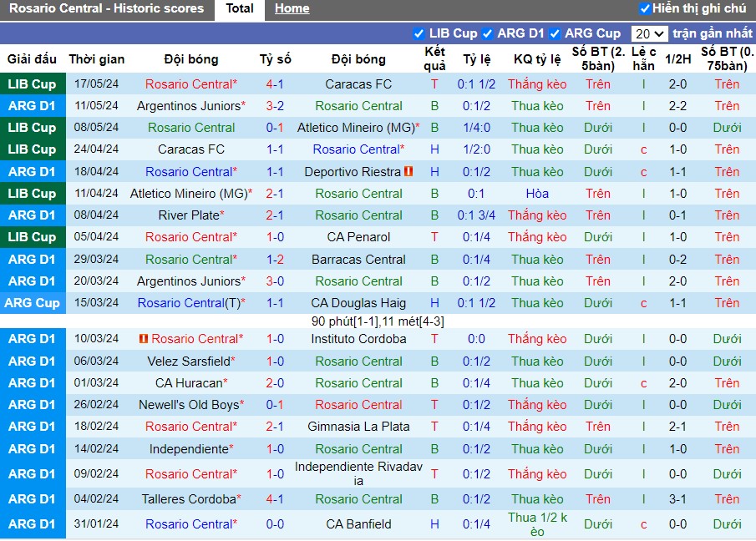Image resolution: width=756 pixels, height=541 pixels.
Task: Click Rosario Central(T) on 15/03/24
Action: click(x=189, y=303)
